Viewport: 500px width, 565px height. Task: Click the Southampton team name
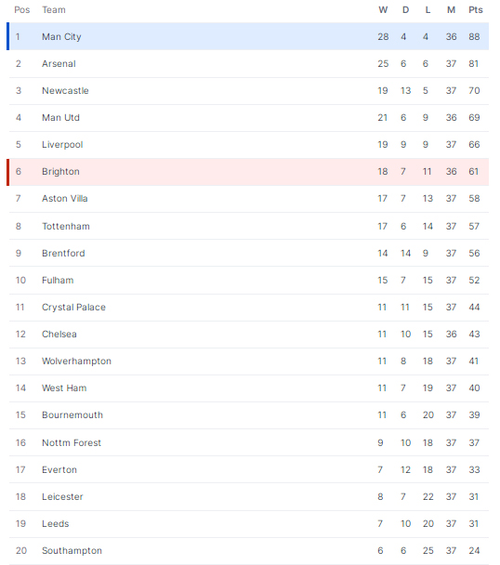[72, 551]
